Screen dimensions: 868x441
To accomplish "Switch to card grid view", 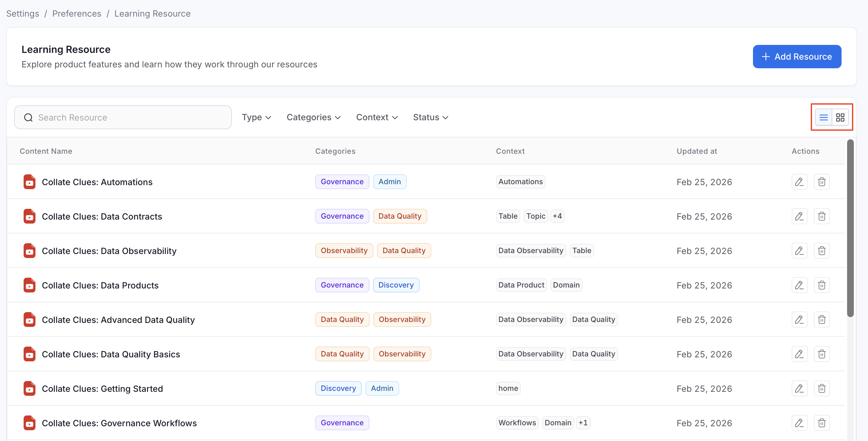I will pyautogui.click(x=840, y=117).
